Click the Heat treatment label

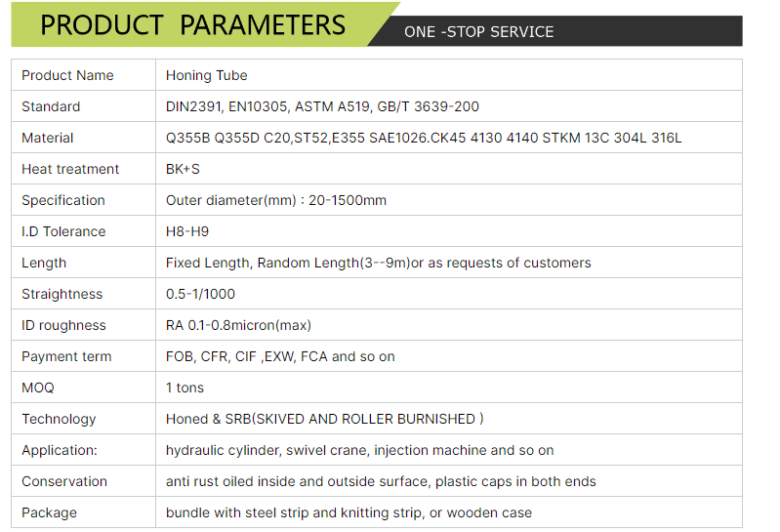pos(70,169)
